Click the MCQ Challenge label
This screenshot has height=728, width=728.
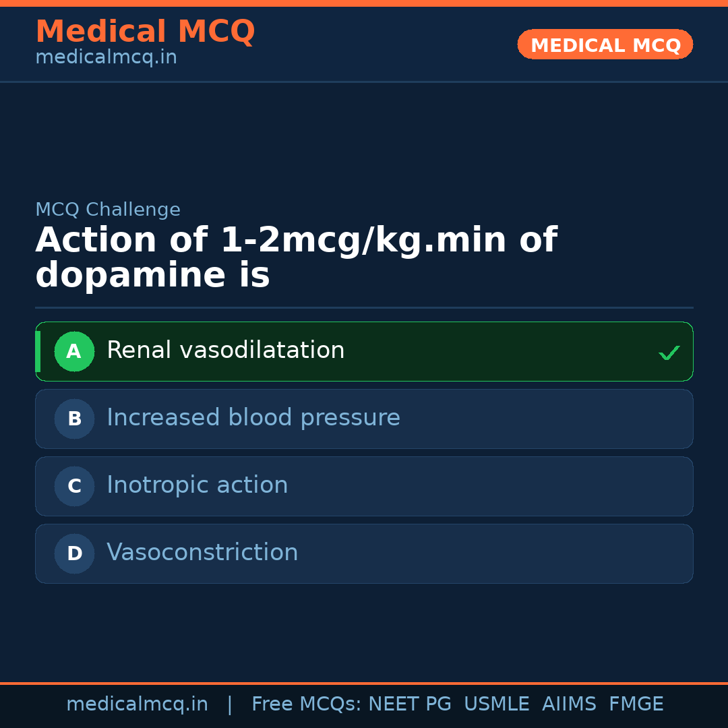(x=108, y=210)
